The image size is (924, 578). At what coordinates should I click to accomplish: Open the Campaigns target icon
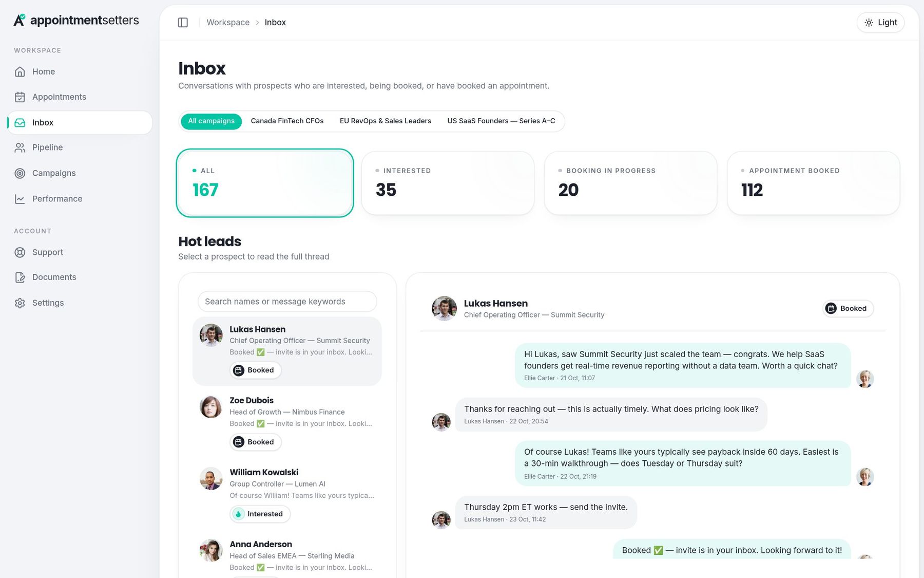click(x=20, y=173)
